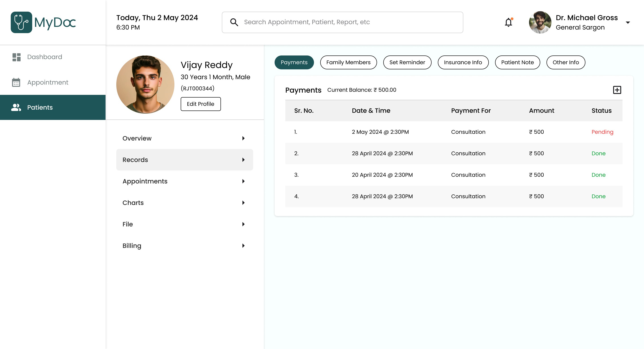Click the notification bell icon
This screenshot has height=349, width=644.
point(508,22)
